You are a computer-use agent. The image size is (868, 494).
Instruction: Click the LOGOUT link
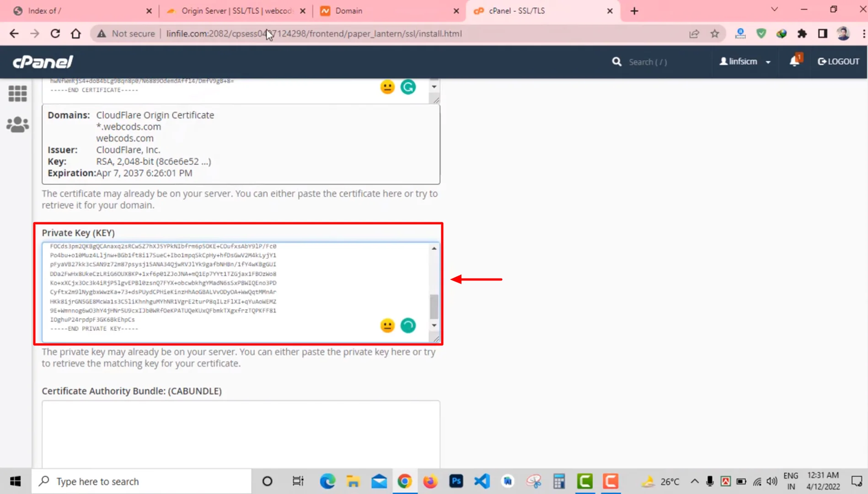(x=838, y=61)
